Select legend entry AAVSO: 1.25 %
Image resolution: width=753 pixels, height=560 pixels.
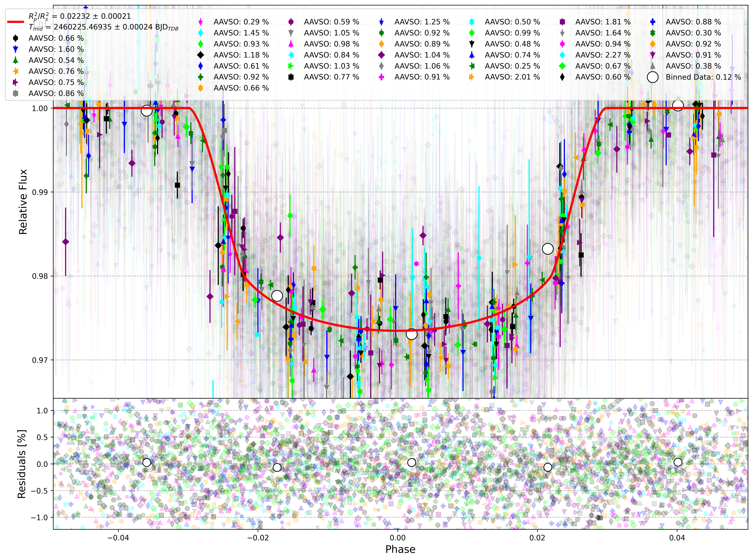(x=422, y=22)
